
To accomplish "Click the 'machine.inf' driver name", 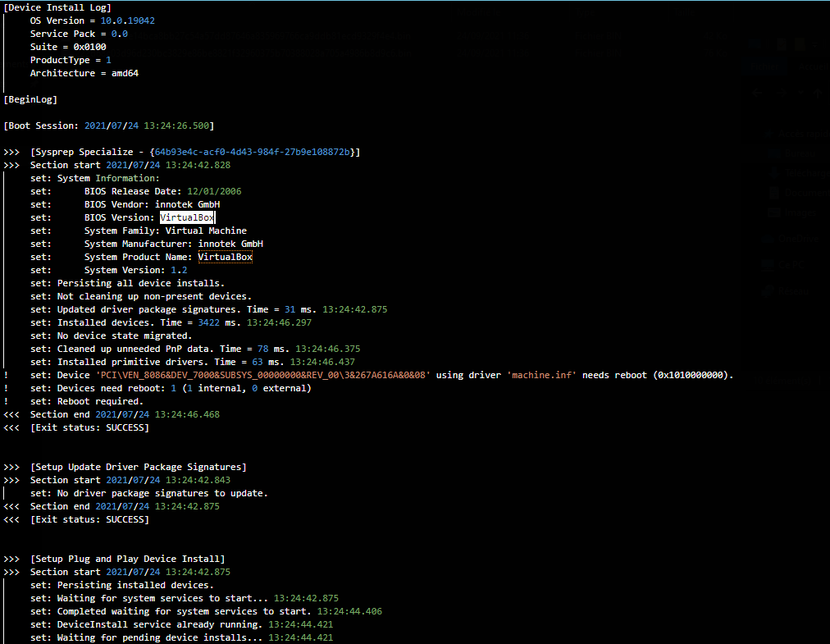I will [x=542, y=375].
